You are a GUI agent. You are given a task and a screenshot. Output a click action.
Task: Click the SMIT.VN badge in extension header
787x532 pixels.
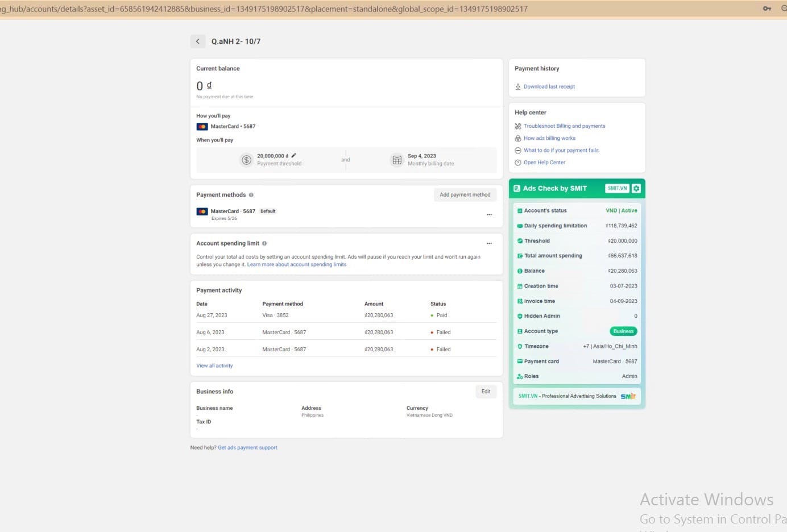(x=617, y=189)
